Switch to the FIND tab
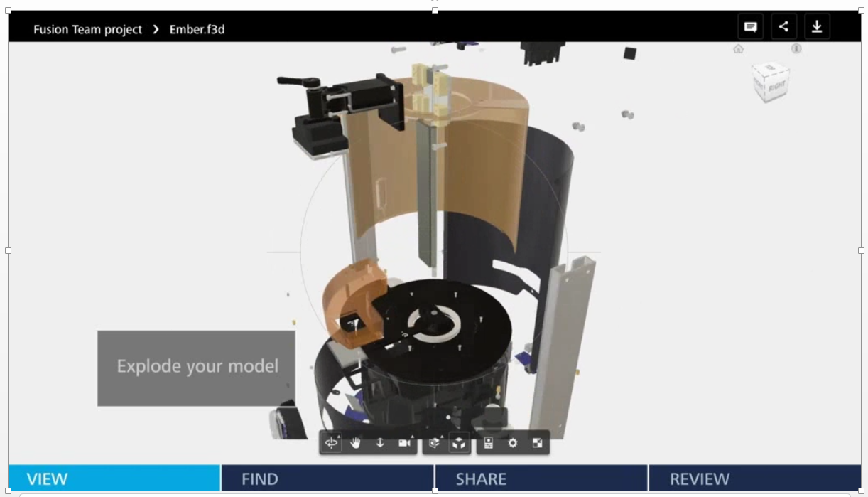The height and width of the screenshot is (497, 868). coord(260,479)
